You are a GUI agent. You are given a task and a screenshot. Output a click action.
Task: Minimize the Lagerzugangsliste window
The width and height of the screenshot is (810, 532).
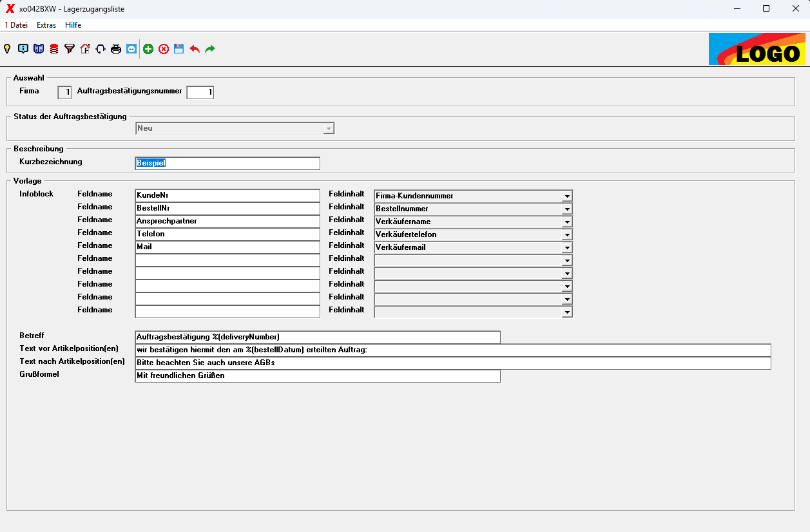tap(737, 9)
